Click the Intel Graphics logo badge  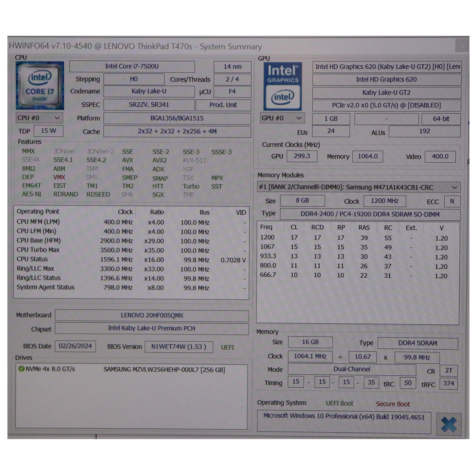(x=283, y=86)
